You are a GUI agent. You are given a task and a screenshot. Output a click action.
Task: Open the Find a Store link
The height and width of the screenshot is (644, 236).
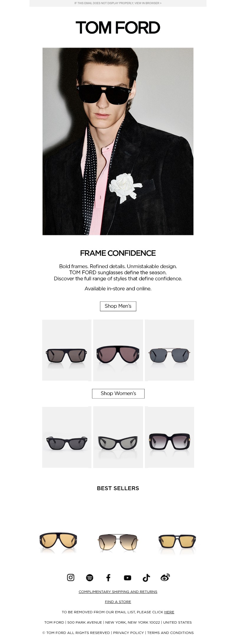click(118, 602)
